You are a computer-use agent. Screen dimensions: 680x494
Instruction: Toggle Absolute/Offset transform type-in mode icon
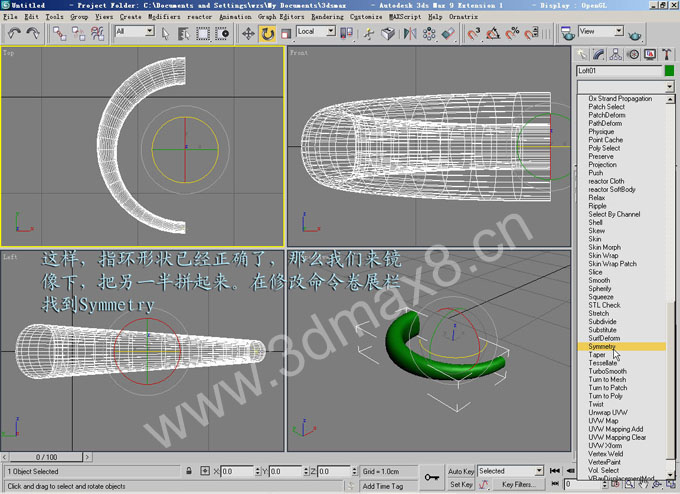[205, 471]
